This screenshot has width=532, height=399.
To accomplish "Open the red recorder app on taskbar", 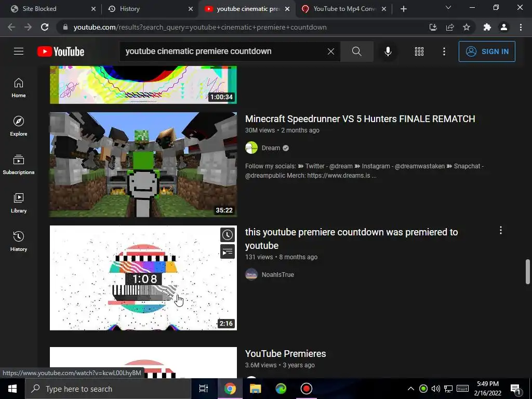I will pyautogui.click(x=307, y=389).
